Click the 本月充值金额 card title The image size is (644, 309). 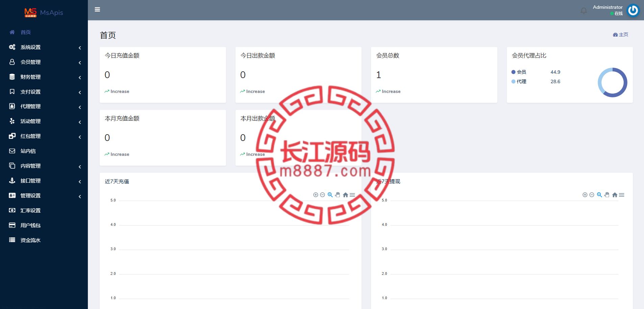(122, 118)
